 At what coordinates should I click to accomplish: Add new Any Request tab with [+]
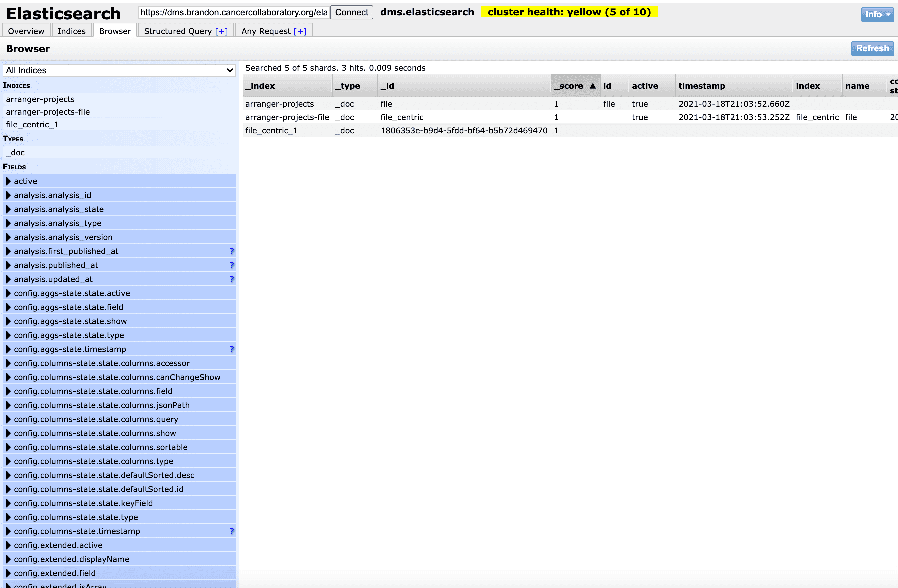pyautogui.click(x=300, y=31)
